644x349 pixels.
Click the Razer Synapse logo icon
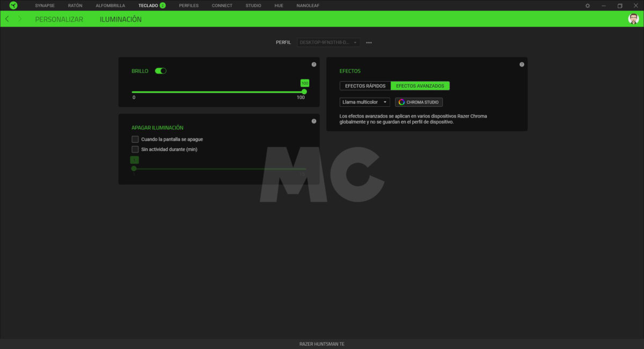13,5
